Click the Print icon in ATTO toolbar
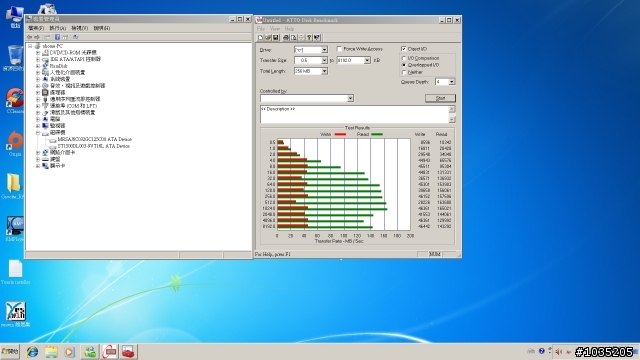640x360 pixels. pos(286,38)
